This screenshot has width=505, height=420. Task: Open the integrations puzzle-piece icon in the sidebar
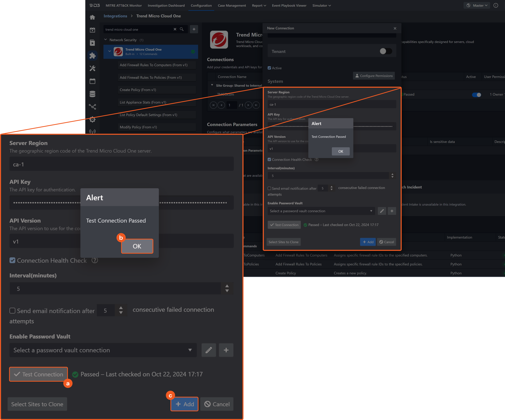(92, 55)
